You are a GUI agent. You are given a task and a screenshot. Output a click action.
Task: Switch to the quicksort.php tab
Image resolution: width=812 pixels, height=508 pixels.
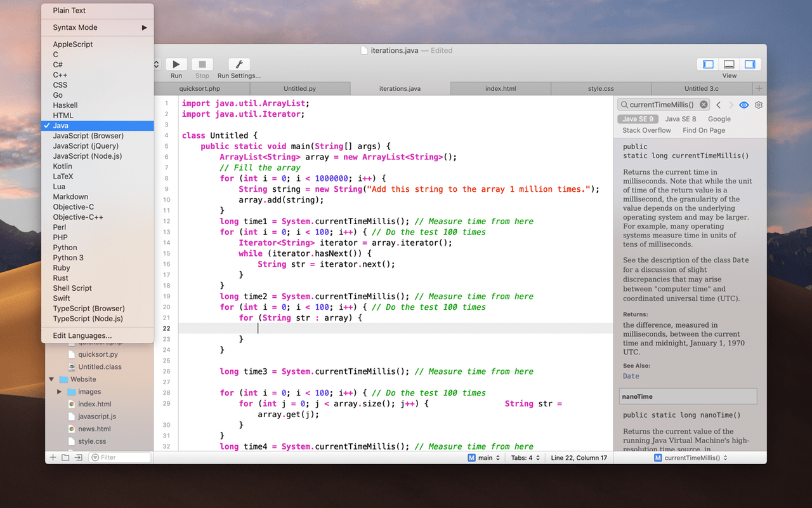(x=199, y=88)
